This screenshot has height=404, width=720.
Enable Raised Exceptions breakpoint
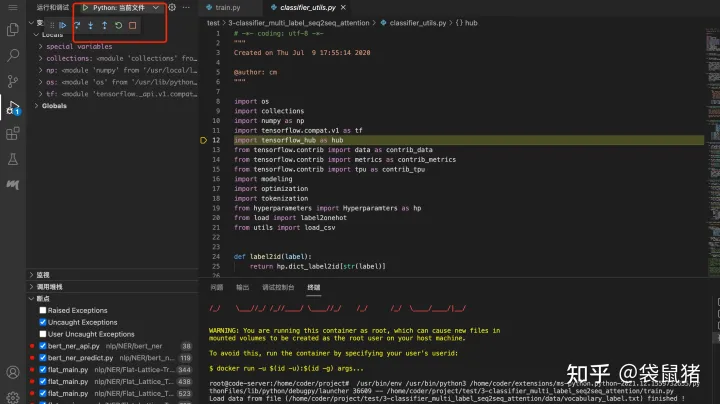(41, 311)
